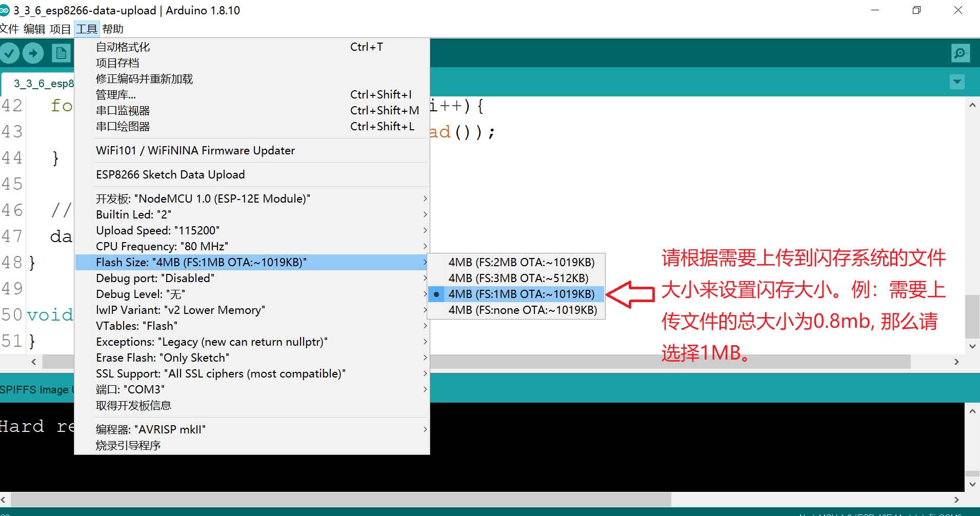Click editor horizontal scroll right arrow
Image resolution: width=980 pixels, height=516 pixels.
(x=956, y=362)
